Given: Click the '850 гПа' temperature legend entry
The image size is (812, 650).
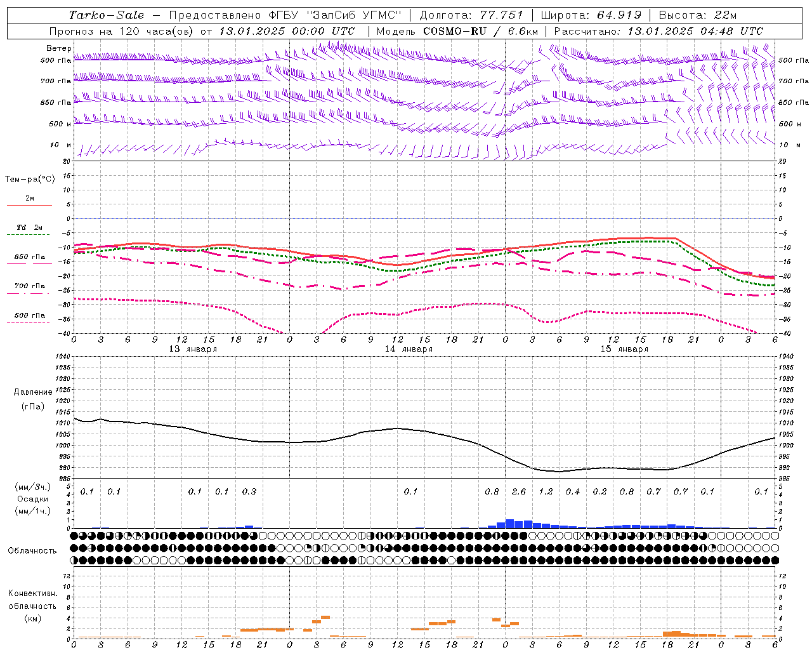Looking at the screenshot, I should pos(30,257).
